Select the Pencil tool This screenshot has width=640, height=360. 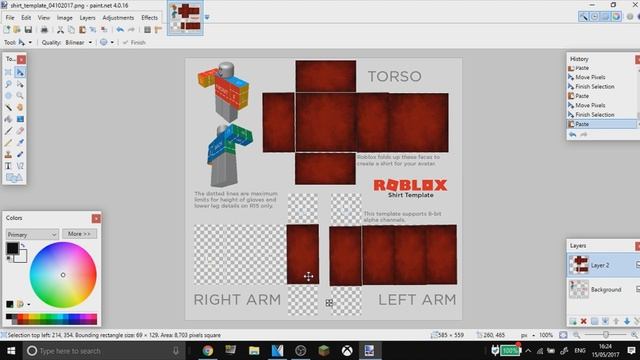coord(8,143)
